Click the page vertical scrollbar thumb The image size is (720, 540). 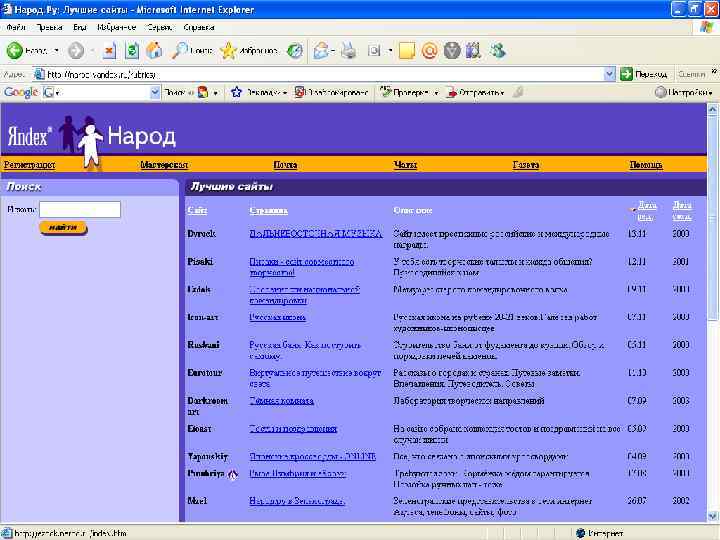click(713, 217)
